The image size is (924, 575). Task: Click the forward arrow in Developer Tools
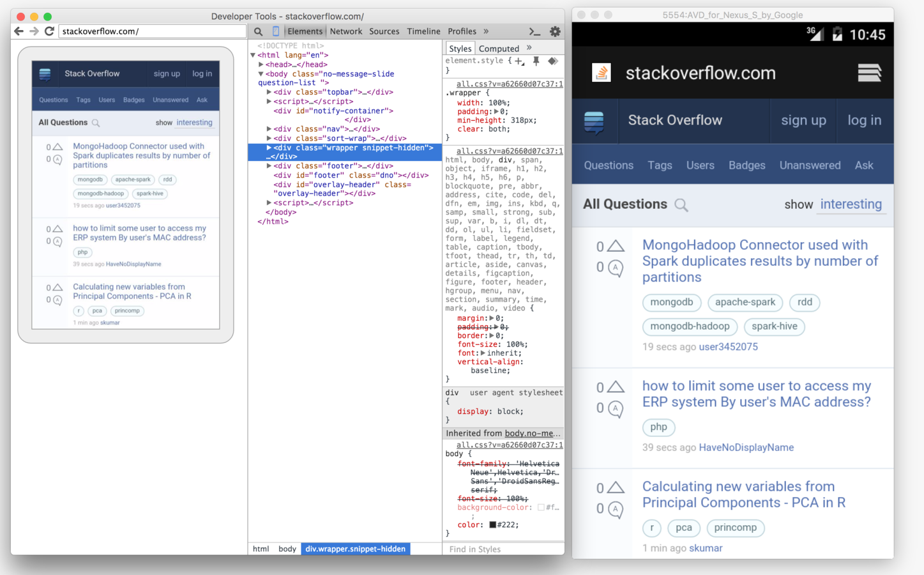34,31
